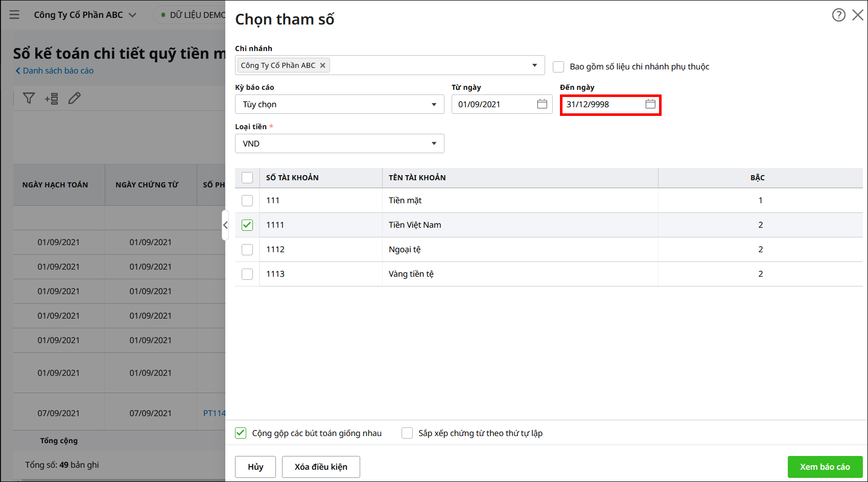868x482 pixels.
Task: Click the Xem báo cáo button
Action: point(825,467)
